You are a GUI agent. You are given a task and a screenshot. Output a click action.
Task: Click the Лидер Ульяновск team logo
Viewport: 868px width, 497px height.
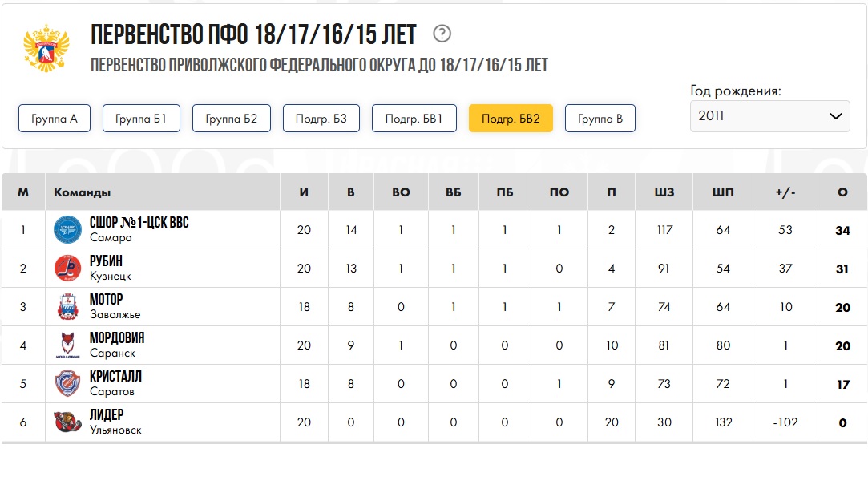click(x=67, y=422)
